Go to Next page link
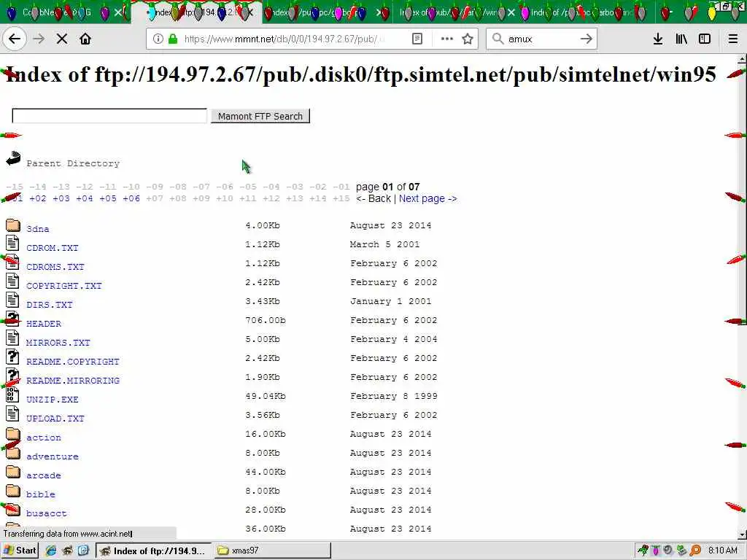Image resolution: width=747 pixels, height=560 pixels. pos(427,198)
